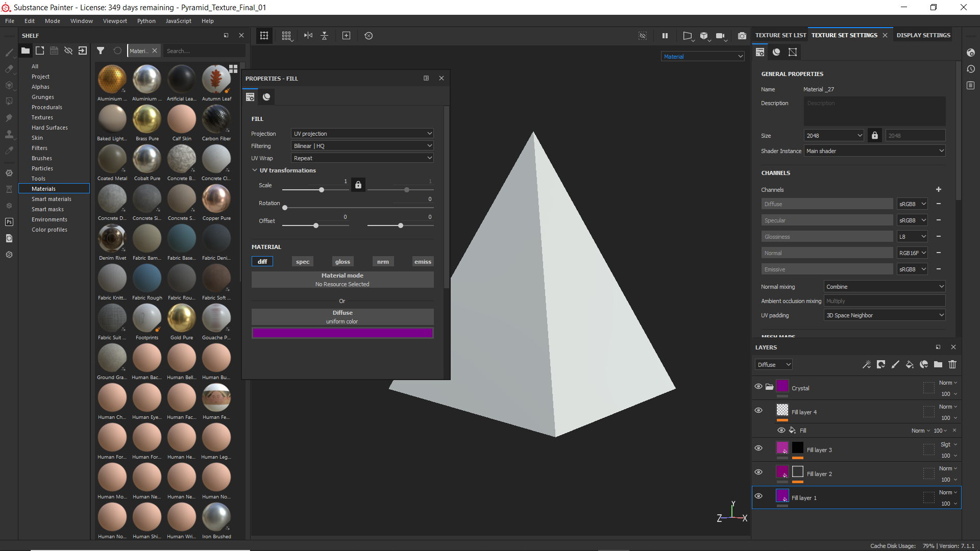The height and width of the screenshot is (551, 980).
Task: Add a paint layer with brush icon
Action: point(895,364)
